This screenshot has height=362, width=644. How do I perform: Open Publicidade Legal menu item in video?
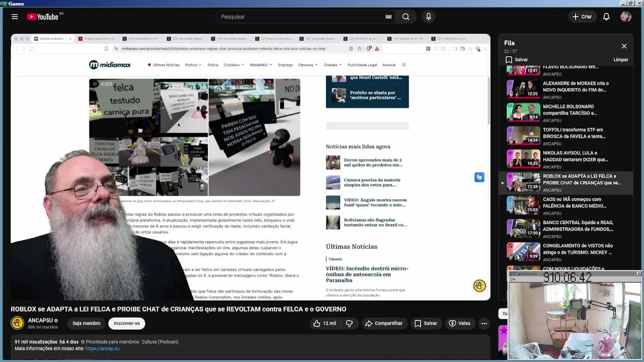(362, 65)
